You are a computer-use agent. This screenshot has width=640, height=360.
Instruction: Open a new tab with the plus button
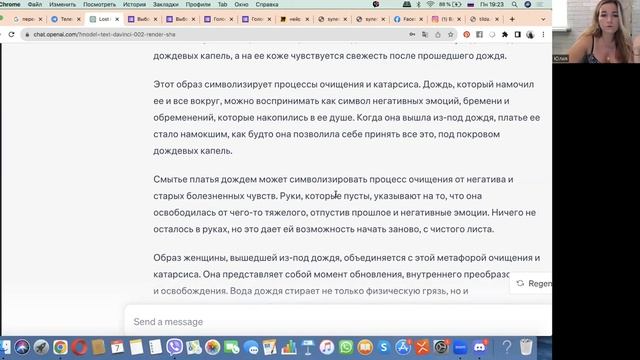pos(512,19)
